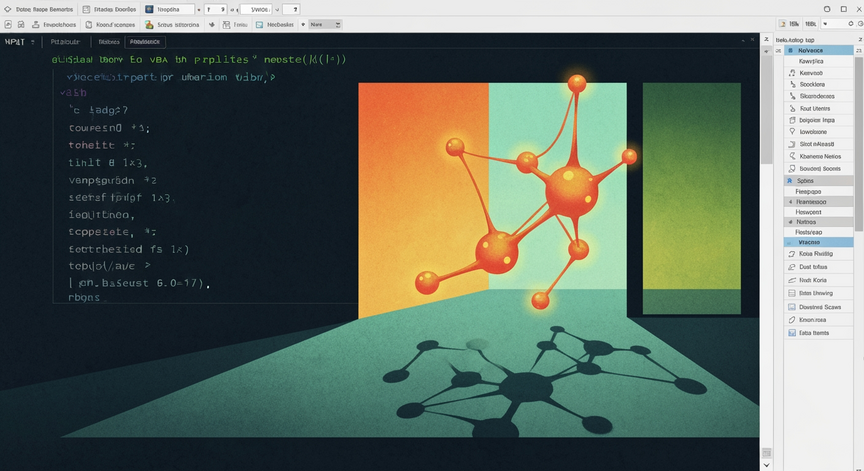864x471 pixels.
Task: Click the blue picture icon beside 'Eaba ttemts'
Action: click(792, 333)
